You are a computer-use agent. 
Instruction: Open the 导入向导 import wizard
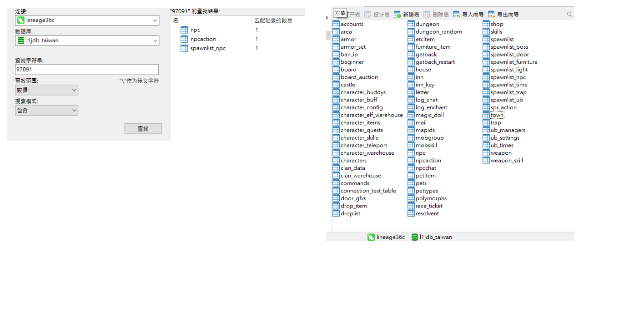468,15
